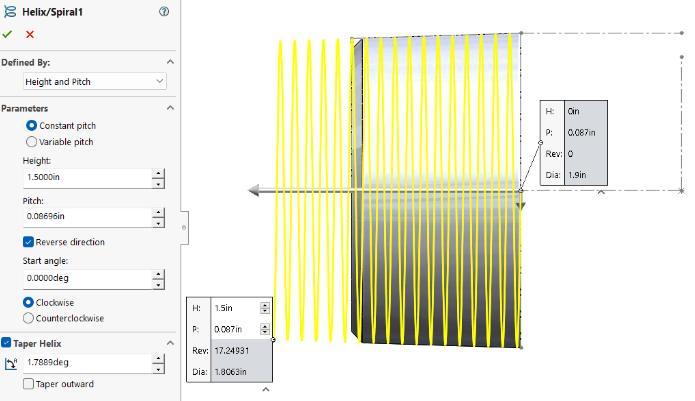Click the Start angle input field
Image resolution: width=695 pixels, height=401 pixels.
[x=85, y=279]
